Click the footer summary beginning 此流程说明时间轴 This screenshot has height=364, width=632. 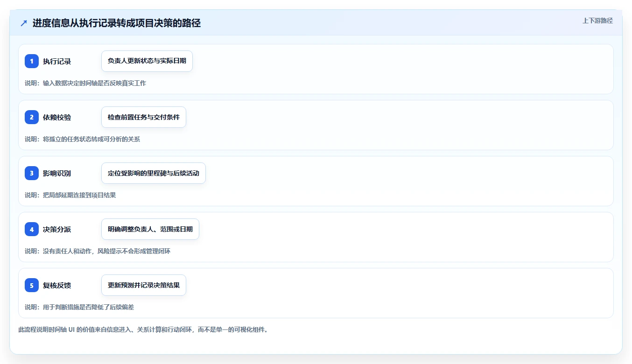pyautogui.click(x=143, y=329)
